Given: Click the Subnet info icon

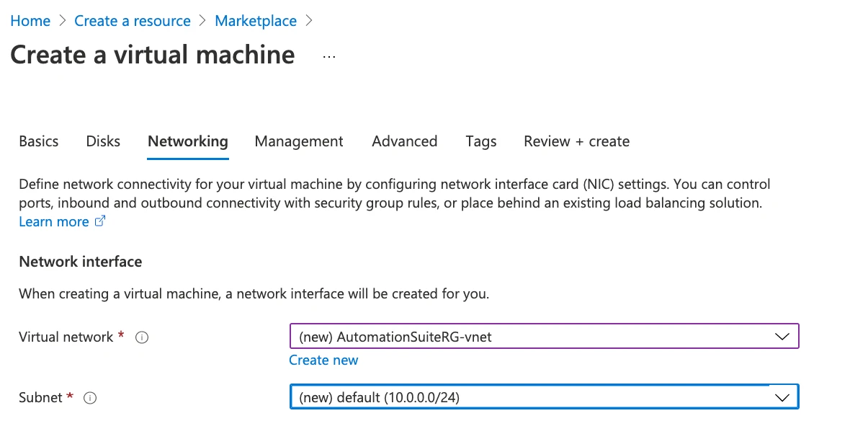Looking at the screenshot, I should click(x=90, y=398).
